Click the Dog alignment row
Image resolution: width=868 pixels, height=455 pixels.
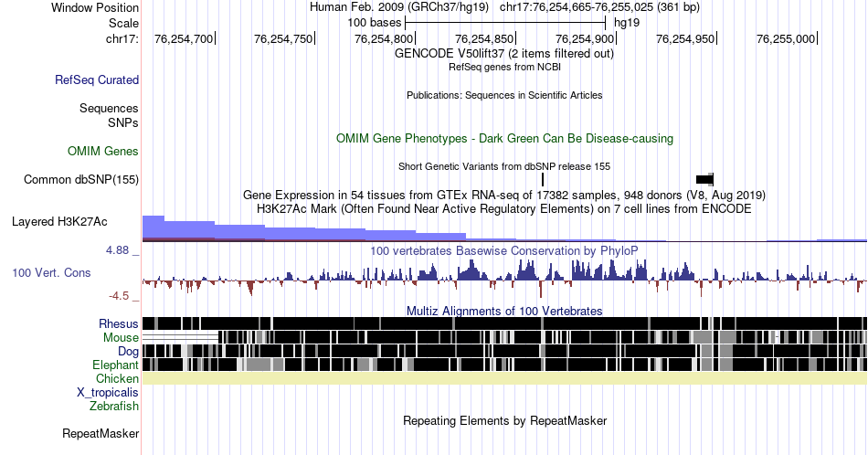(x=504, y=351)
